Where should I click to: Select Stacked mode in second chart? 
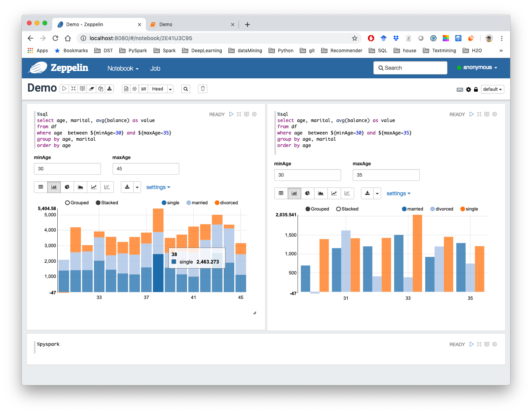click(347, 209)
